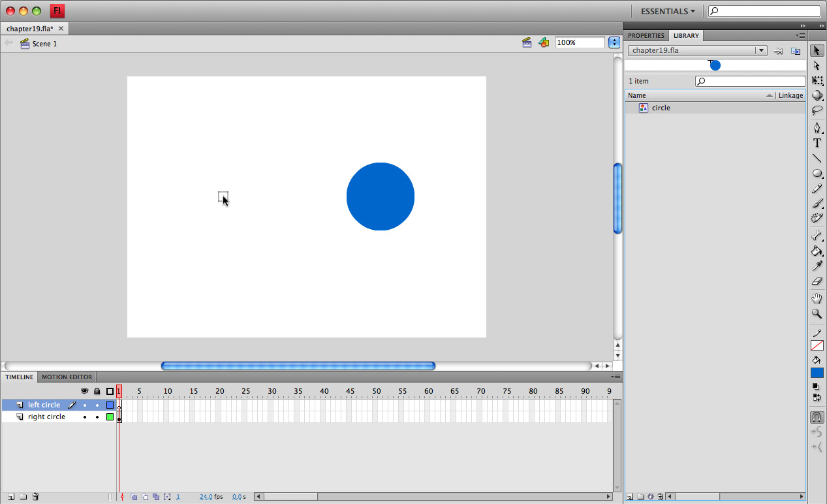Screen dimensions: 827x504
Task: Pick the Paint Bucket tool
Action: coord(817,251)
